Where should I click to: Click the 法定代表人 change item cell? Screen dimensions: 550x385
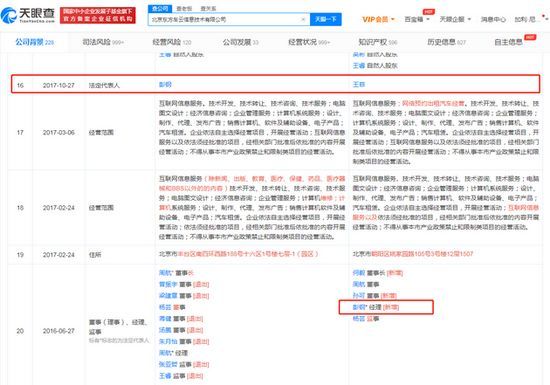104,85
